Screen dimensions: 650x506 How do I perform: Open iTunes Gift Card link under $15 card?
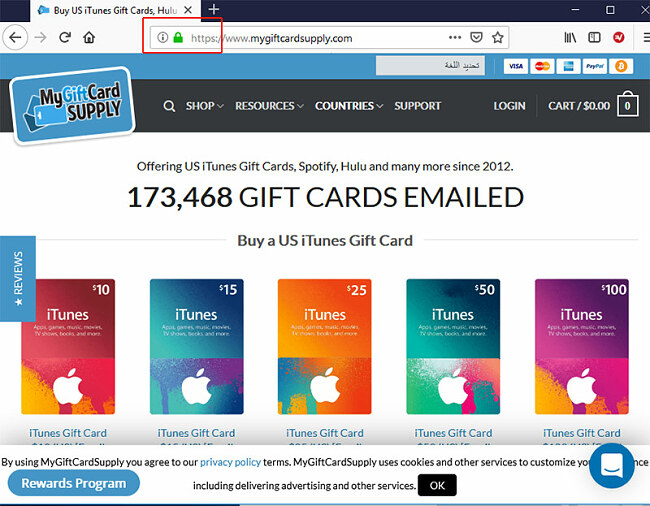point(196,433)
